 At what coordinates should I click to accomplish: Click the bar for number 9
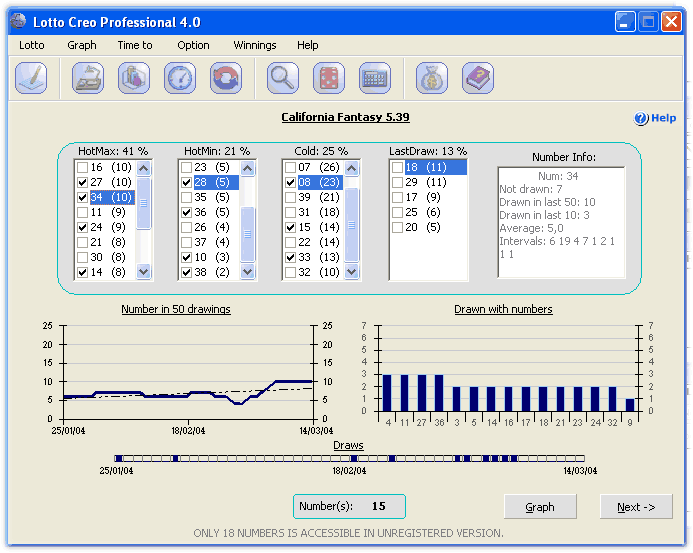coord(630,405)
